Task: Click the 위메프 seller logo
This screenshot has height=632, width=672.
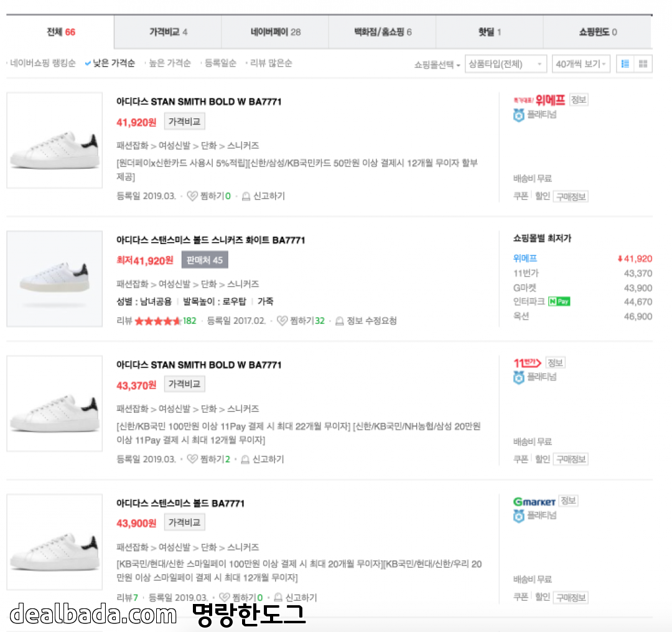Action: 539,100
